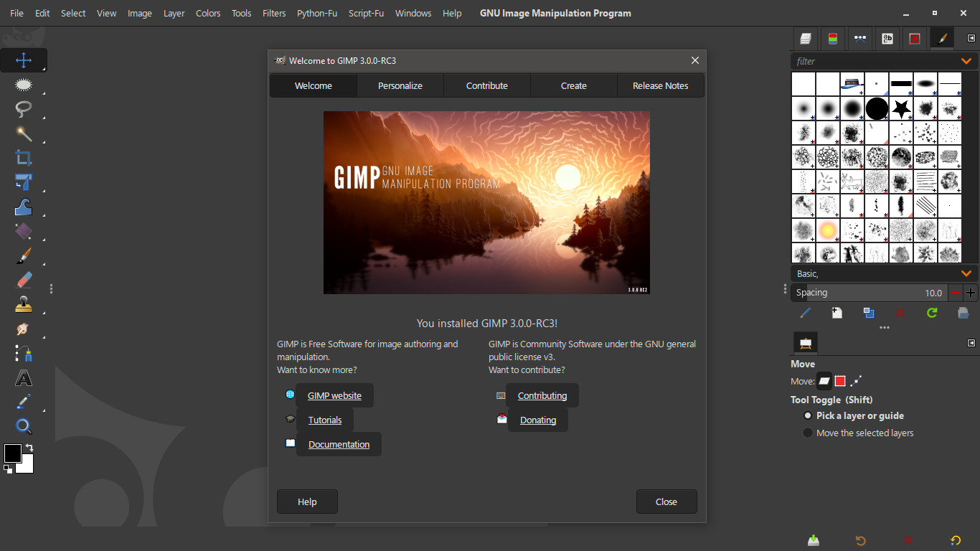Viewport: 980px width, 551px height.
Task: Open the Donating link
Action: [x=538, y=420]
